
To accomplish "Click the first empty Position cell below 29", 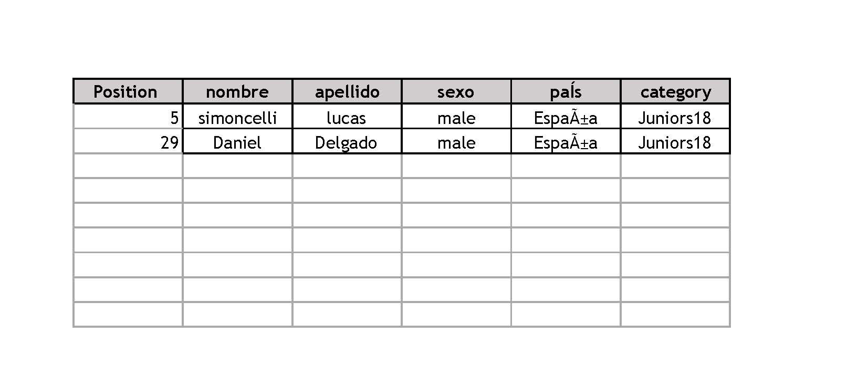I will coord(128,166).
